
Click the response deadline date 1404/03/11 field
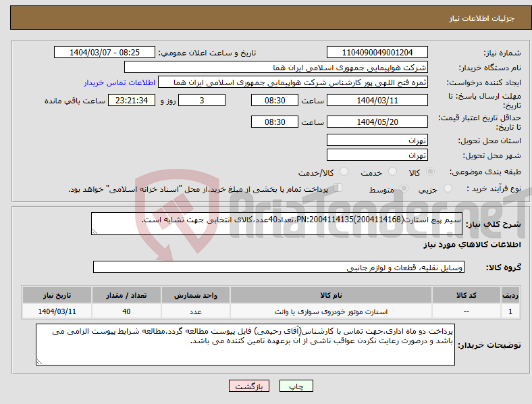coord(377,100)
